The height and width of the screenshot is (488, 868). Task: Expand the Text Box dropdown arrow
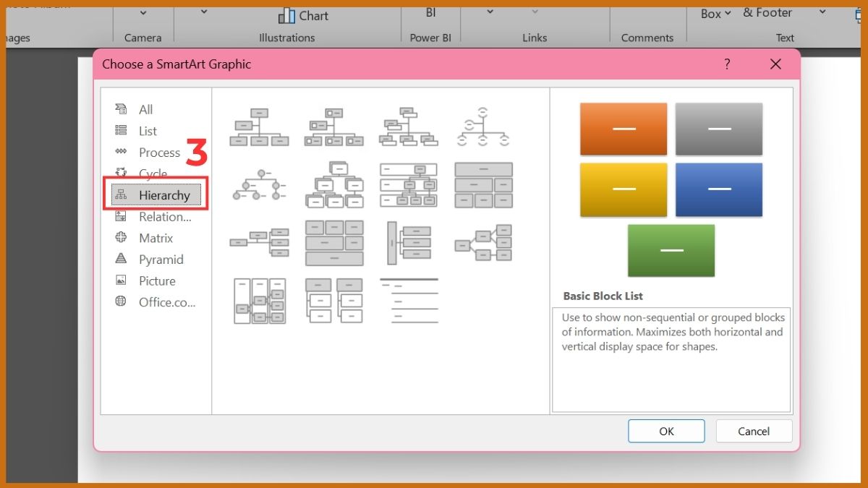click(x=727, y=13)
